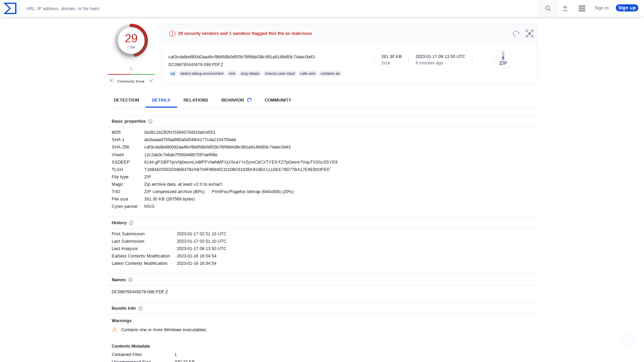Click 'ZIP compressed archive (80%)' TrID entry
The width and height of the screenshot is (644, 362).
point(174,192)
